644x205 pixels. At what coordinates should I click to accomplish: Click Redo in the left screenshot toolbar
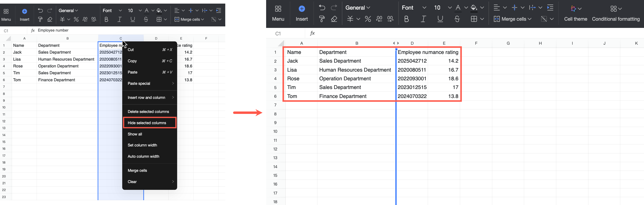pyautogui.click(x=50, y=10)
